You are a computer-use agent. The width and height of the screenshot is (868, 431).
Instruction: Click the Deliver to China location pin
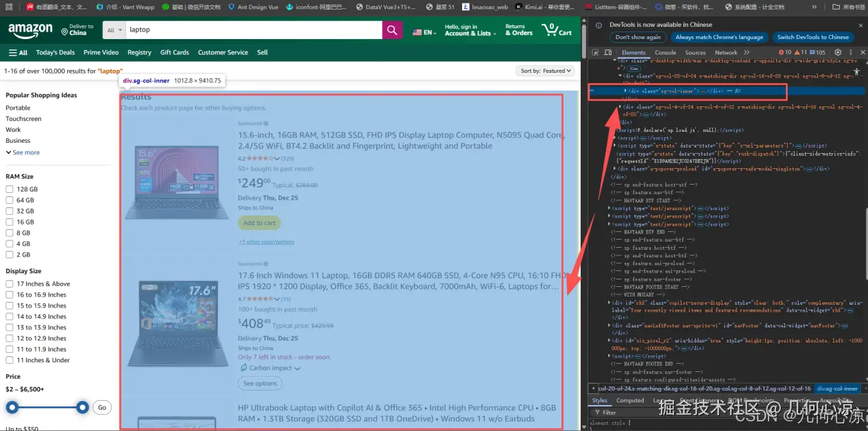click(64, 32)
